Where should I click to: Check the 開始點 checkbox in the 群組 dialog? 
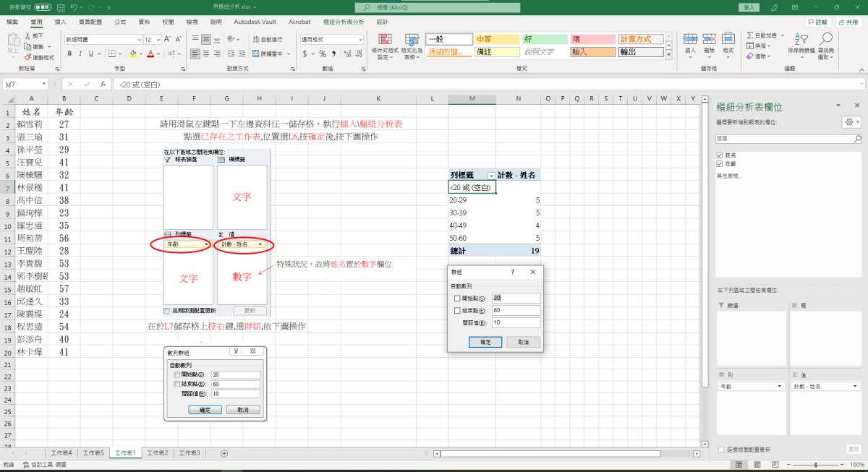pyautogui.click(x=456, y=298)
